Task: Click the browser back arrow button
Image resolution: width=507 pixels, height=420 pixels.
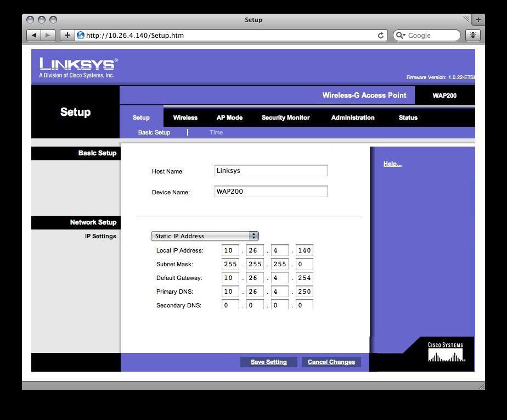Action: tap(33, 35)
